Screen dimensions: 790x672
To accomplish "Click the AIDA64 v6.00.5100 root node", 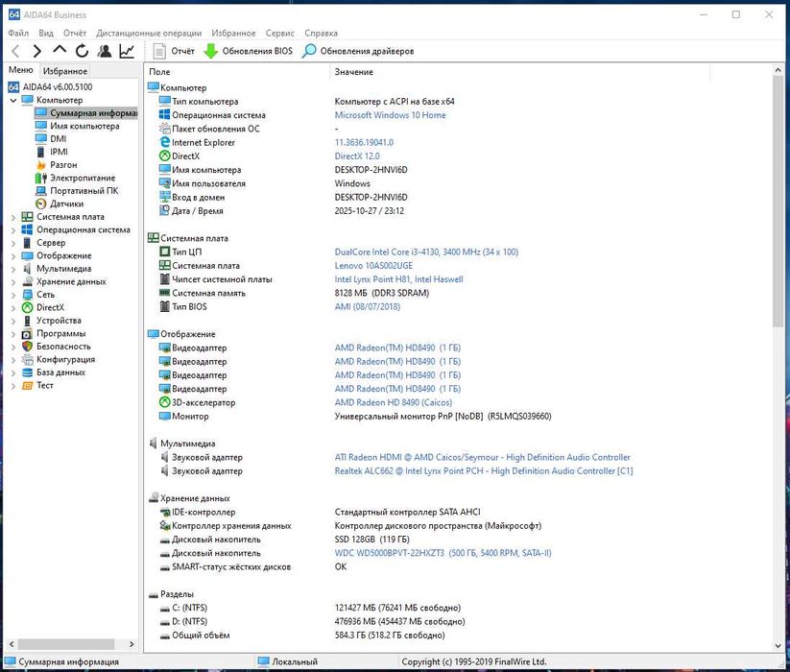I will [57, 86].
